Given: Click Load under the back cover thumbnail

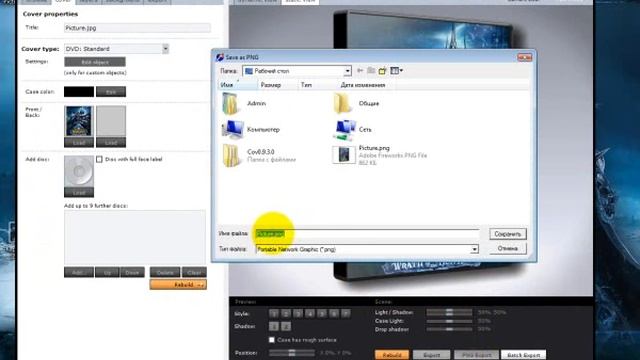Looking at the screenshot, I should point(111,142).
